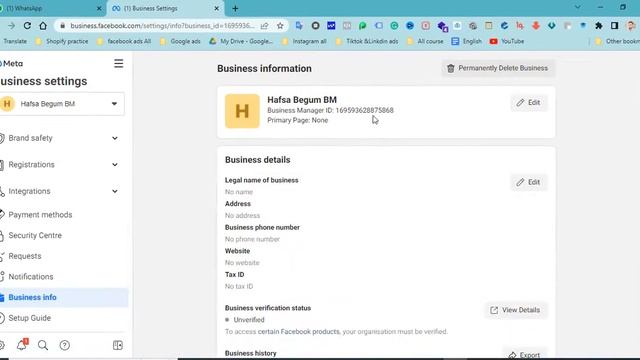Image resolution: width=640 pixels, height=360 pixels.
Task: View Details of business verification status
Action: (516, 310)
